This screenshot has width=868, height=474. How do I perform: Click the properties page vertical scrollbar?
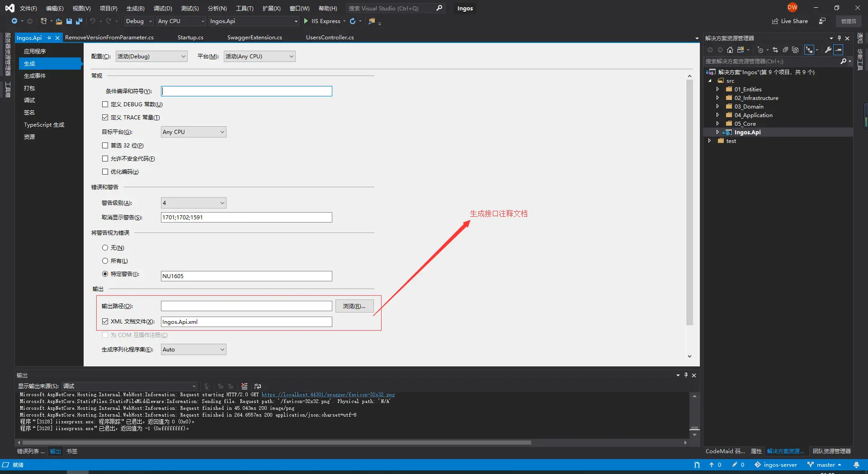(x=689, y=203)
